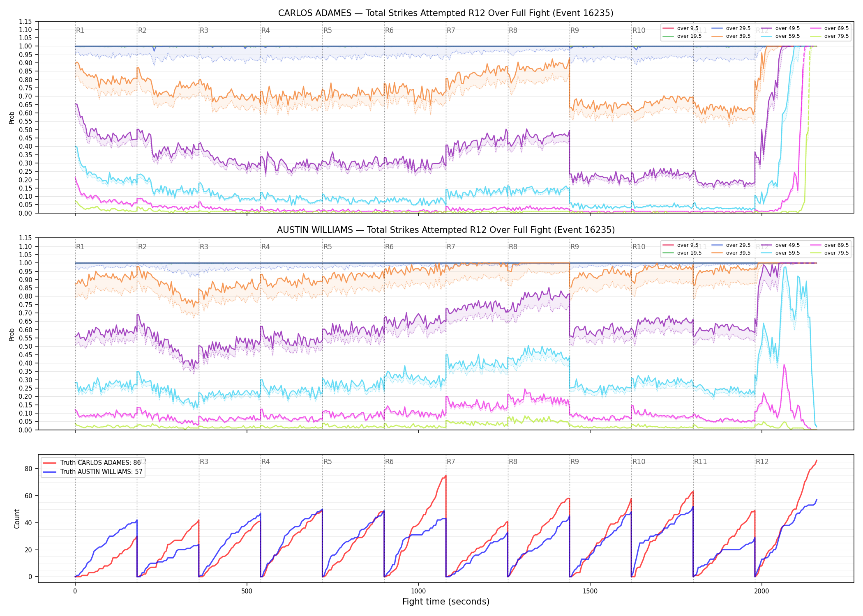Click 'over 49.5' in Carlos Adames legend
Image resolution: width=863 pixels, height=616 pixels.
pos(787,28)
